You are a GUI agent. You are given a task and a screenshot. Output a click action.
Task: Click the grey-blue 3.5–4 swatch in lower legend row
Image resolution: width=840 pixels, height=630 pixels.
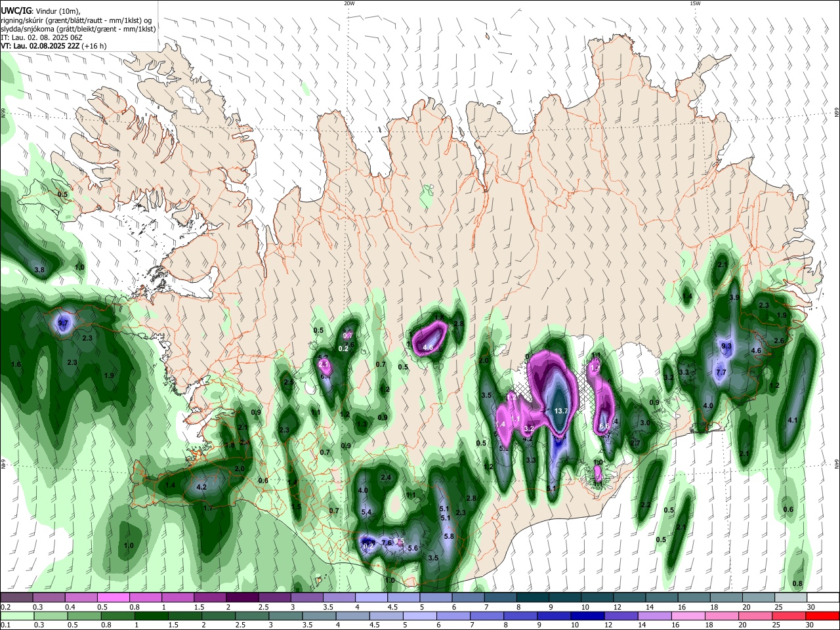tap(318, 616)
